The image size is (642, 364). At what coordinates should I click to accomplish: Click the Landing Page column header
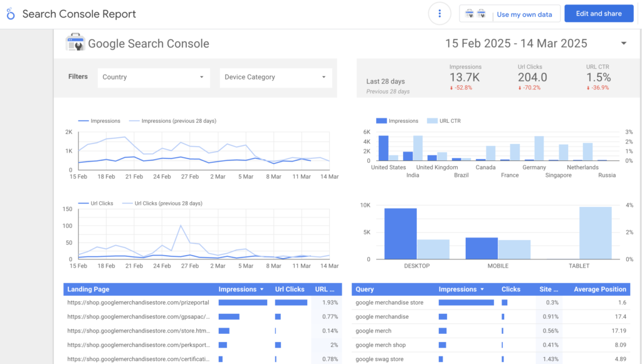pos(88,289)
